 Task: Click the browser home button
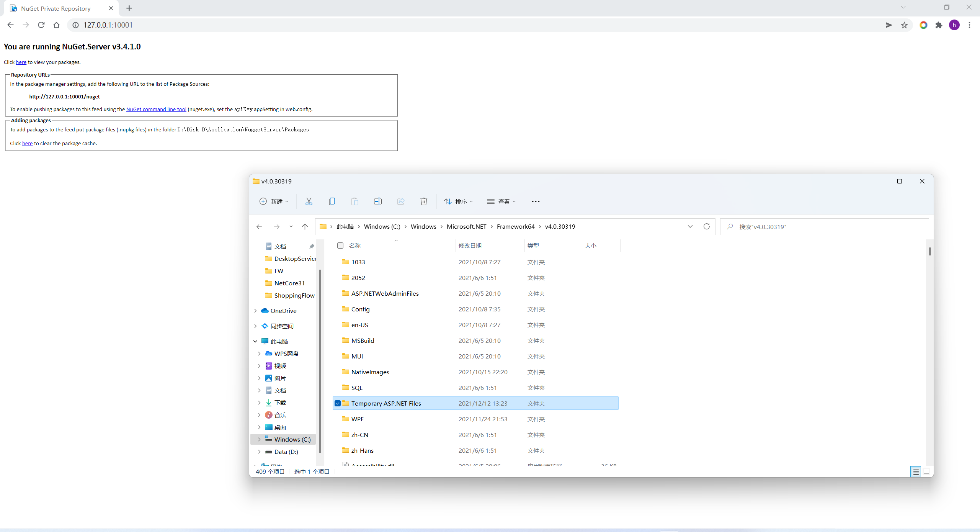click(x=57, y=25)
